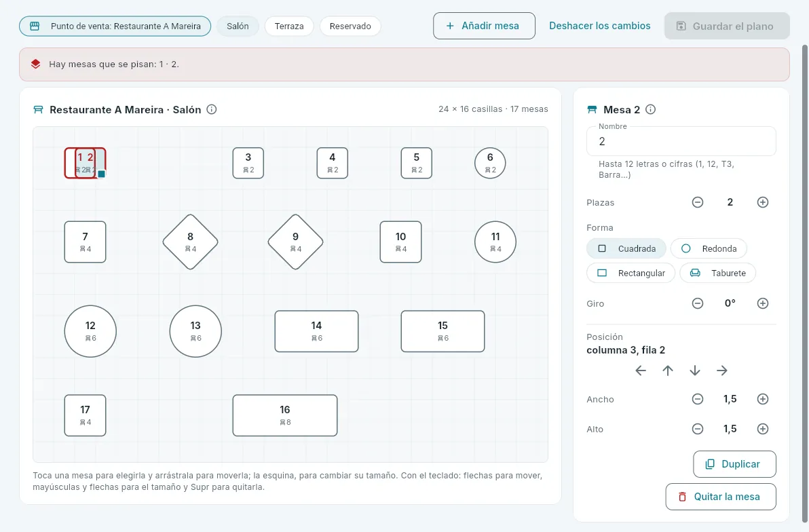Increase Ancho width value

pos(763,399)
